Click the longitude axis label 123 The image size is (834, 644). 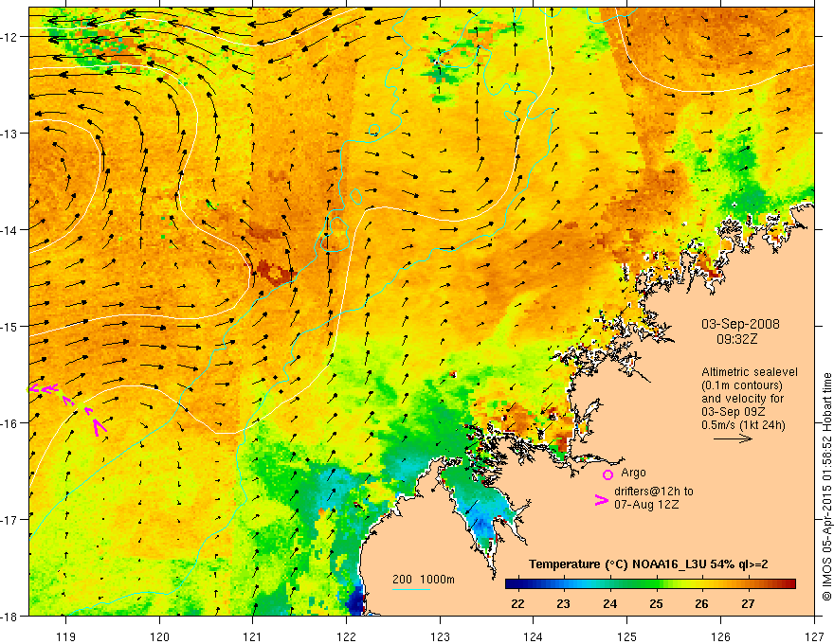click(440, 637)
